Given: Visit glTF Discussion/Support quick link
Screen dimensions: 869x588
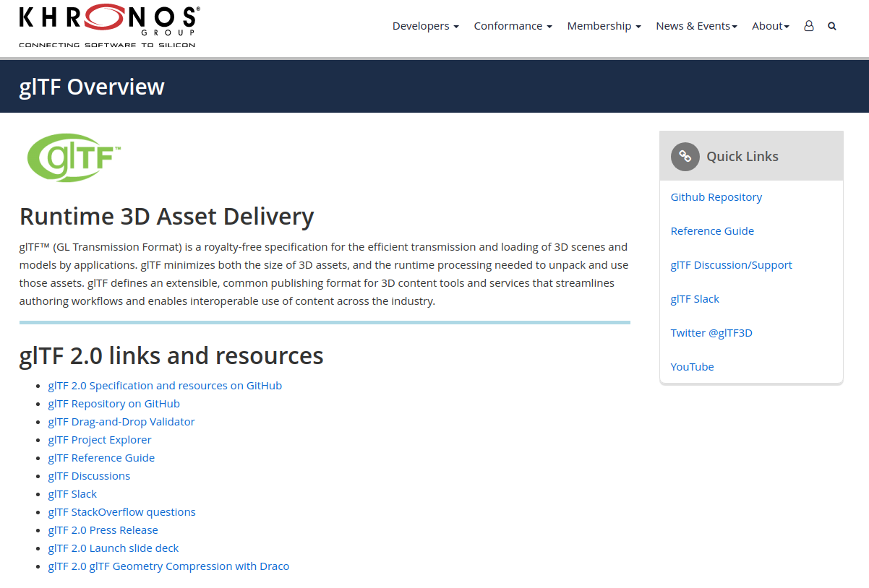Looking at the screenshot, I should (732, 265).
